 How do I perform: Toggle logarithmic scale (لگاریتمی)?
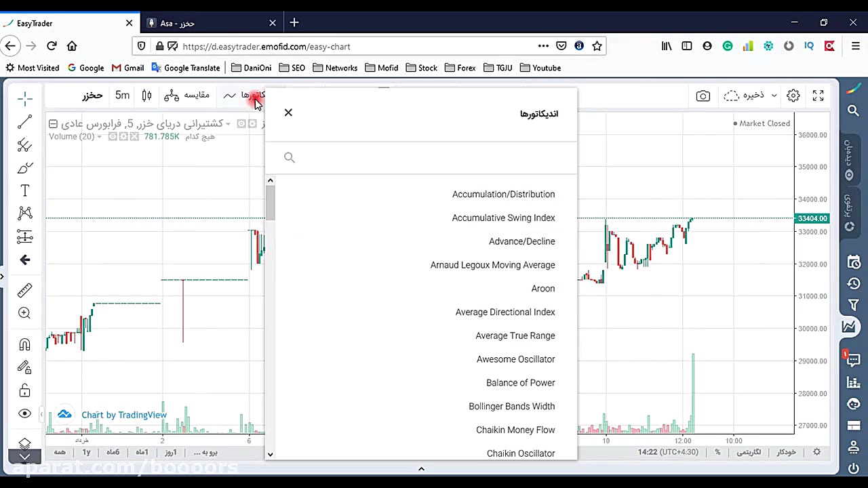click(x=749, y=452)
